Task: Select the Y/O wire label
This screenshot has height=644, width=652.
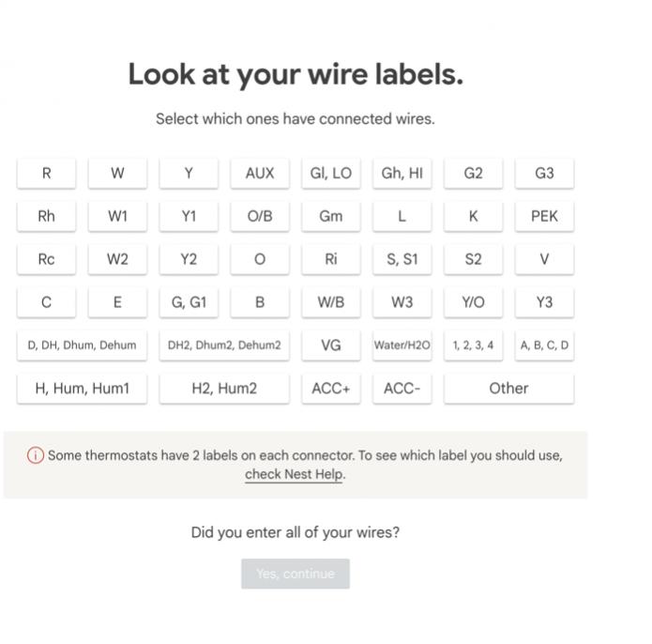Action: (473, 302)
